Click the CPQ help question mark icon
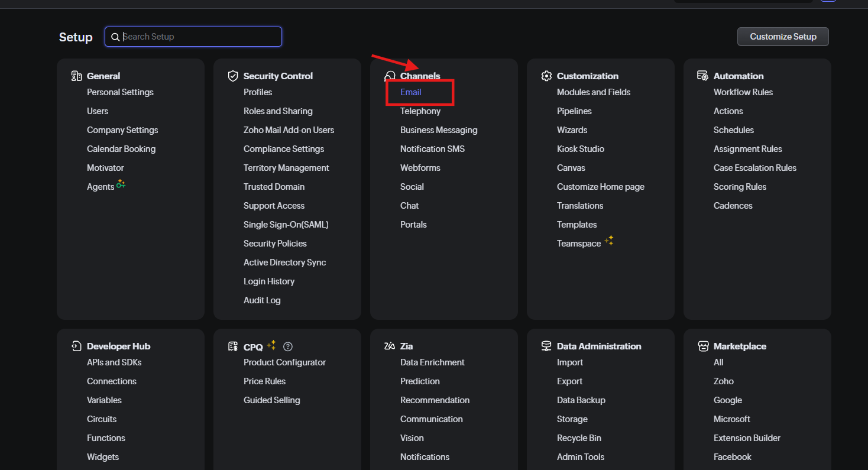The width and height of the screenshot is (868, 470). pos(288,346)
